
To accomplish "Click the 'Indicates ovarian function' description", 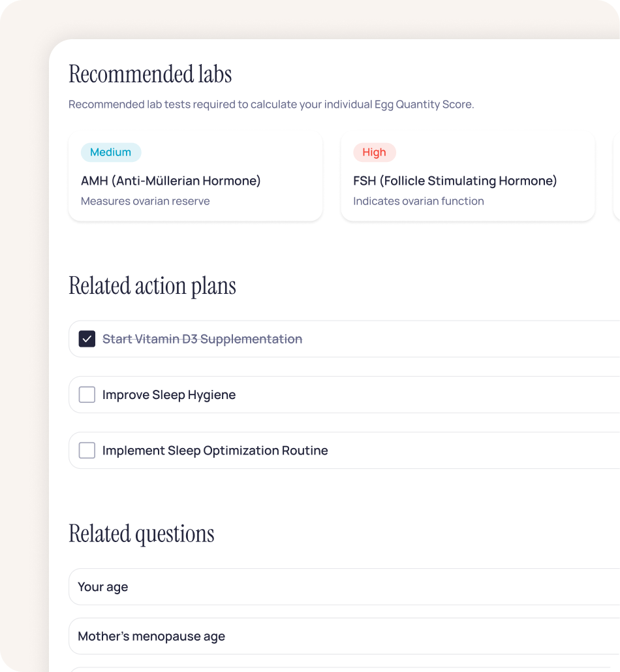I will 418,201.
